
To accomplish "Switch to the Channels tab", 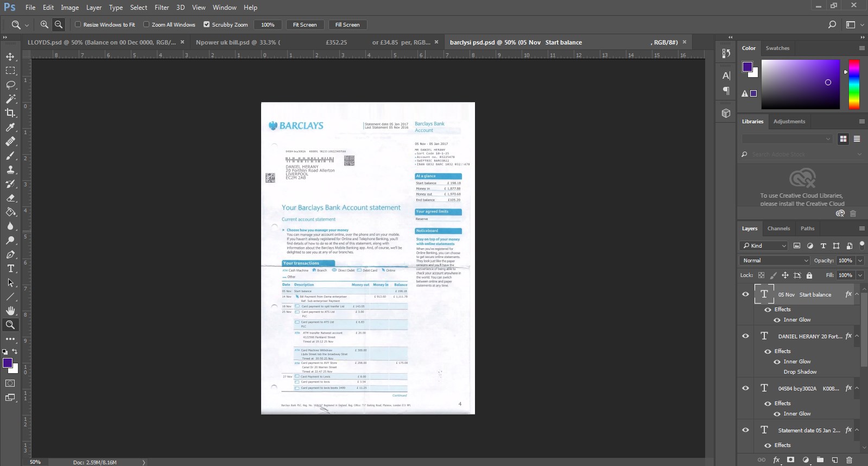I will [778, 229].
